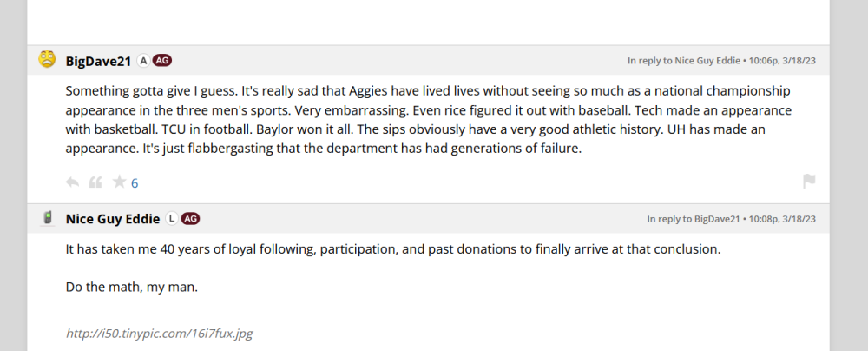Click Nice Guy Eddie's phone avatar icon
This screenshot has width=868, height=351.
48,218
